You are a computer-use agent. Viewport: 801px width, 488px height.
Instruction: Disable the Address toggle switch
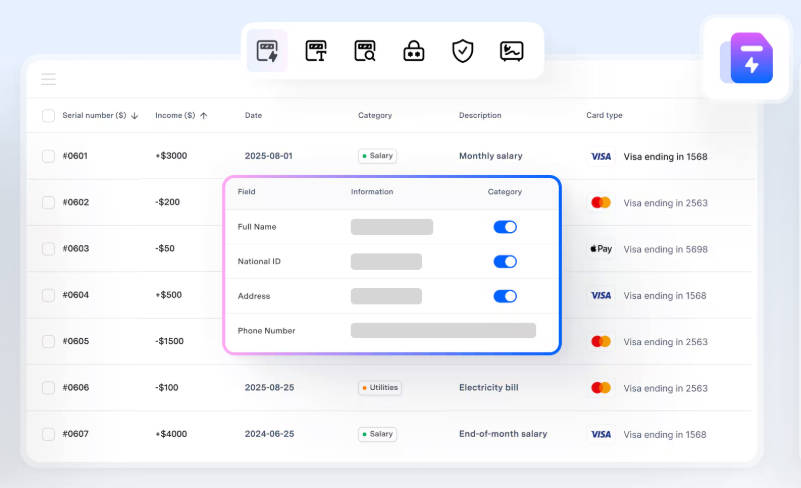[x=505, y=296]
